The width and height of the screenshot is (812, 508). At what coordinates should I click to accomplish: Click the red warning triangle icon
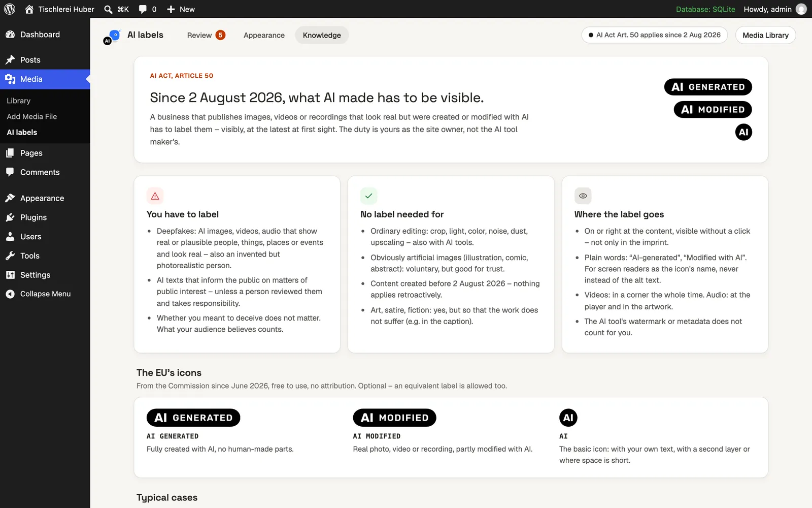click(155, 196)
